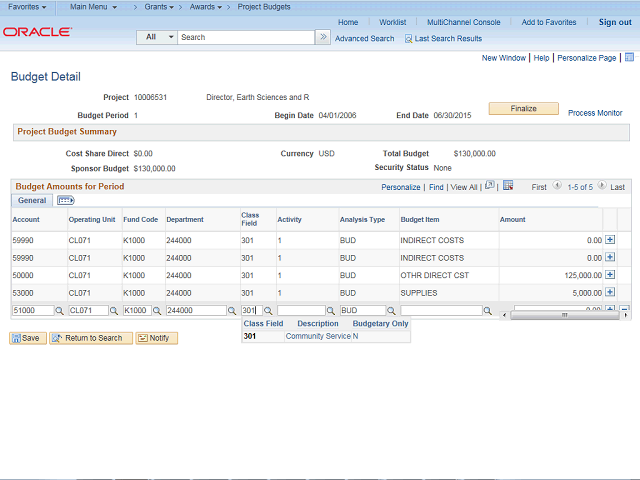The height and width of the screenshot is (480, 640).
Task: Click the Class Field input box
Action: click(250, 311)
